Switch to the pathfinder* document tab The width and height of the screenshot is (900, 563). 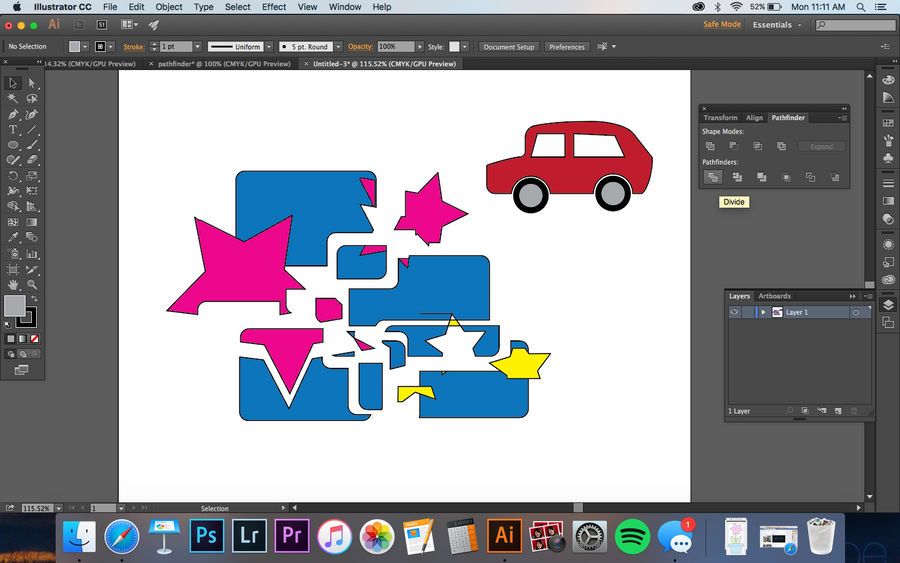pyautogui.click(x=224, y=64)
